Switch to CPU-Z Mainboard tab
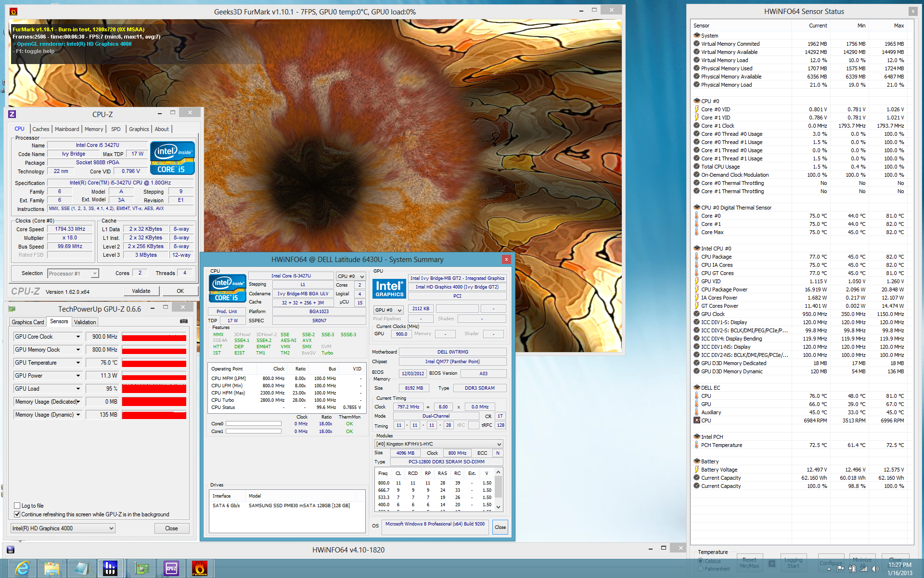 coord(66,129)
